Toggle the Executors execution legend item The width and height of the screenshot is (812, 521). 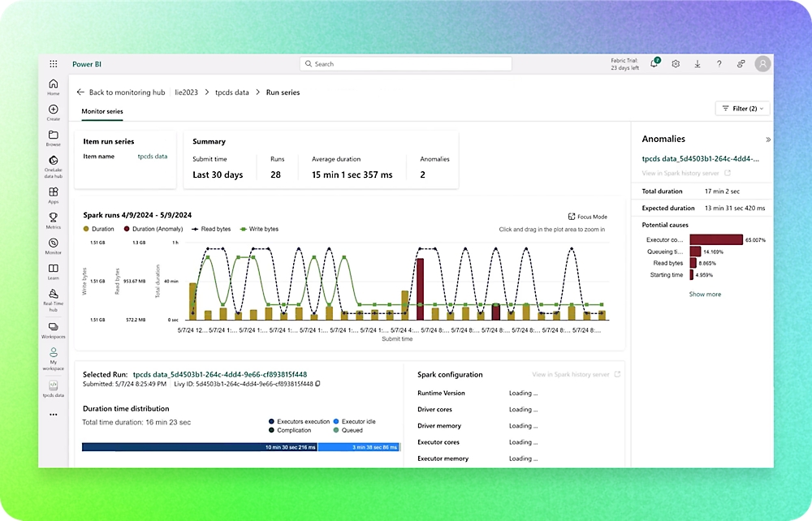(299, 422)
